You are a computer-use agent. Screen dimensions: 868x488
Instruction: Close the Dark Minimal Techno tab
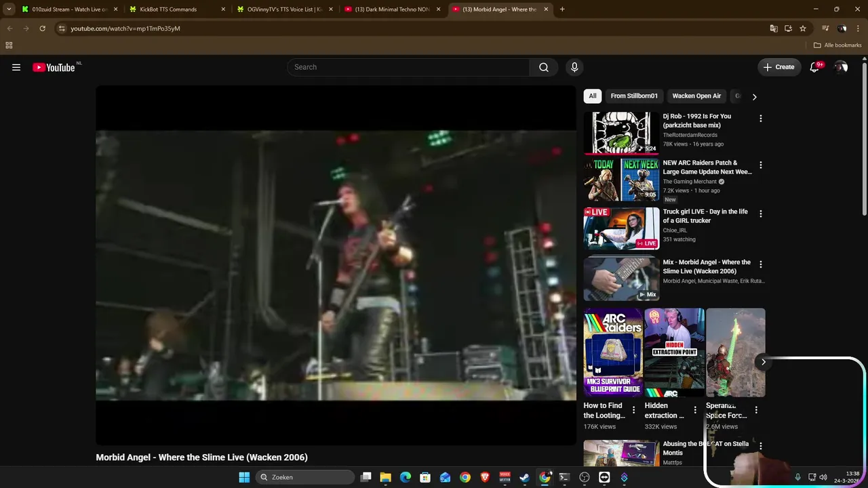[x=438, y=9]
